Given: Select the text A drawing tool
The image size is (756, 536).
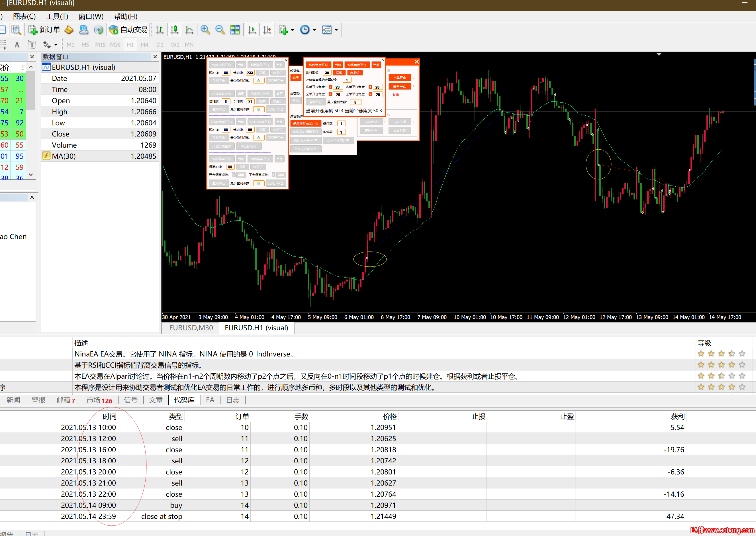Looking at the screenshot, I should pyautogui.click(x=17, y=44).
